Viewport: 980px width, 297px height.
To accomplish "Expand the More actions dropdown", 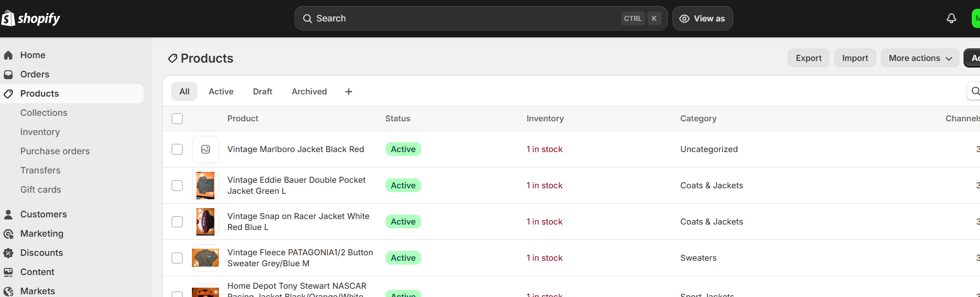I will coord(920,58).
